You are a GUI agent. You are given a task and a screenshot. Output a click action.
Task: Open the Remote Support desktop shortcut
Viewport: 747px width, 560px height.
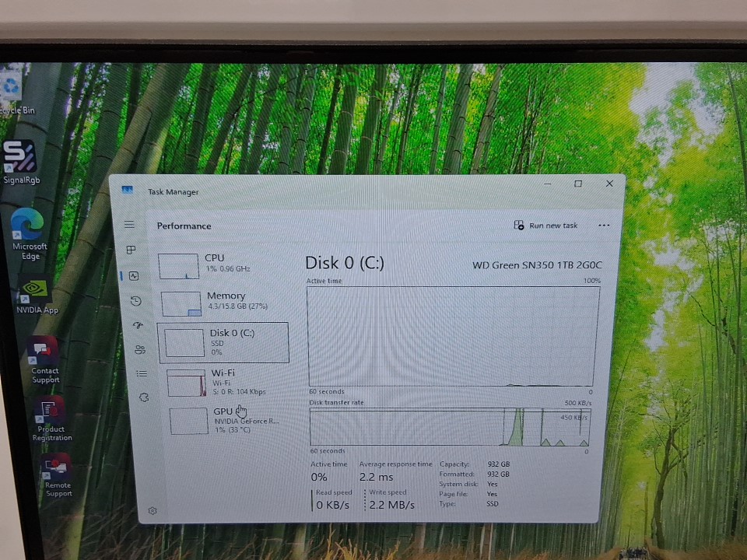pyautogui.click(x=57, y=475)
